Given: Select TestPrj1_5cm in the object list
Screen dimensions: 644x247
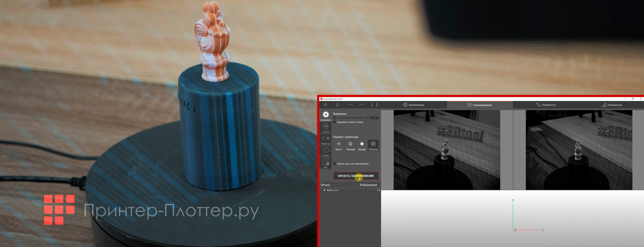Looking at the screenshot, I should tap(332, 190).
